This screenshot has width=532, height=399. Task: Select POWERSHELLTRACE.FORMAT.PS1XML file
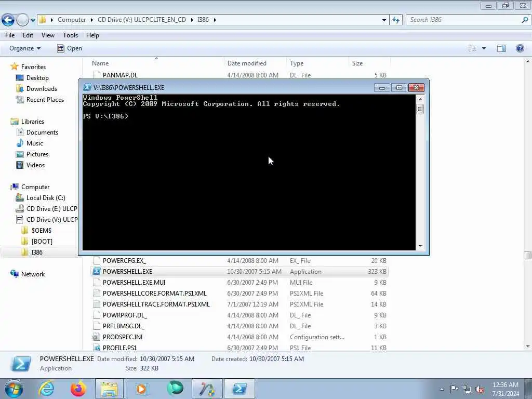(240, 304)
